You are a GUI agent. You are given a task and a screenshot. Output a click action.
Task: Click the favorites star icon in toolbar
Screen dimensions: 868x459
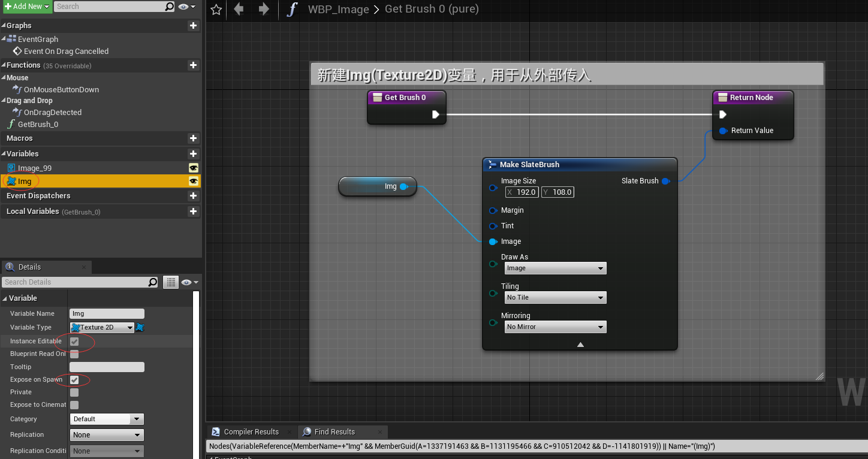216,10
